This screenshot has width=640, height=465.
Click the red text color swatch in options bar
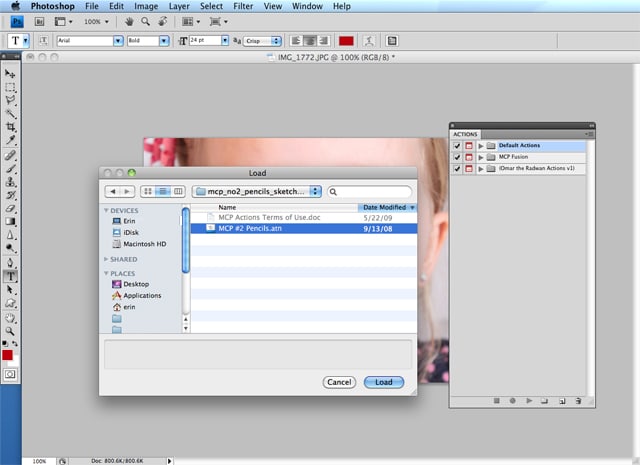(x=346, y=41)
